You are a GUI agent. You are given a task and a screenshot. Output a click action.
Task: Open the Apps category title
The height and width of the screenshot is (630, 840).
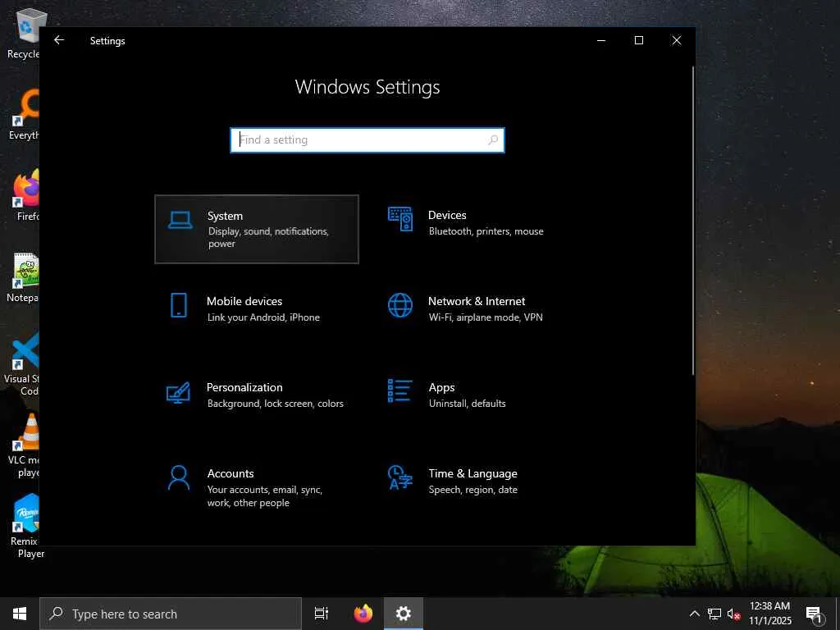point(441,387)
